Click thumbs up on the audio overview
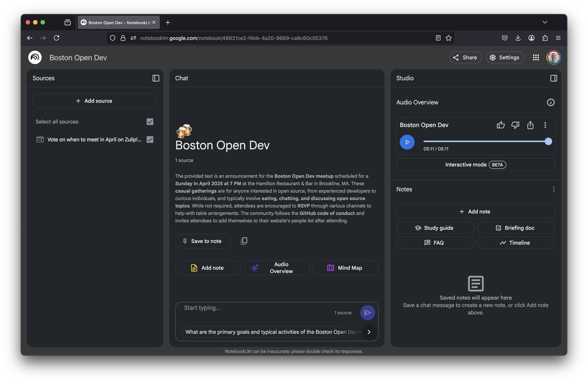 (x=500, y=125)
